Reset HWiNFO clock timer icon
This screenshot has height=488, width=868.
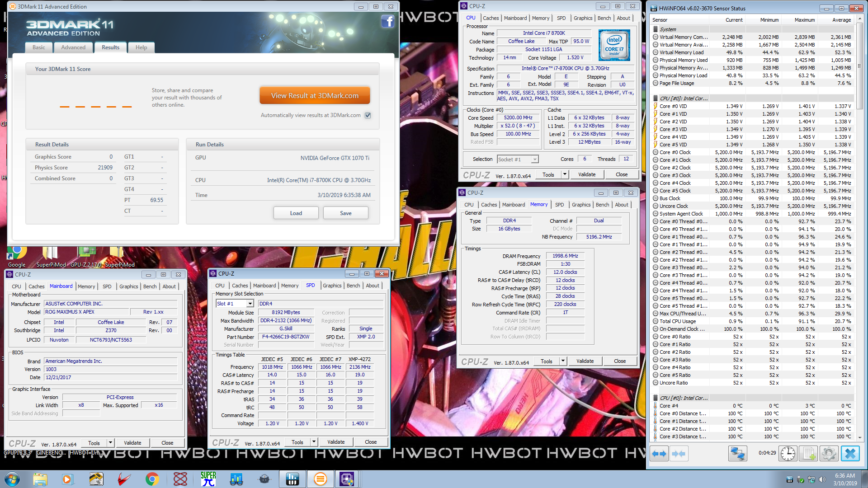pyautogui.click(x=788, y=453)
